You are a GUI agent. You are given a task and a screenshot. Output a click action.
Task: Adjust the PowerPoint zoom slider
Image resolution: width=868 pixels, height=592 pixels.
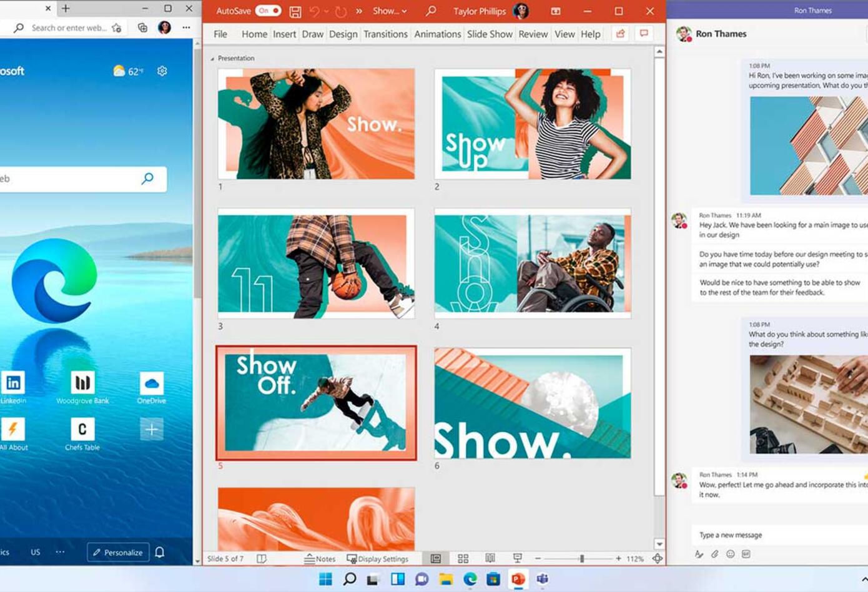581,558
